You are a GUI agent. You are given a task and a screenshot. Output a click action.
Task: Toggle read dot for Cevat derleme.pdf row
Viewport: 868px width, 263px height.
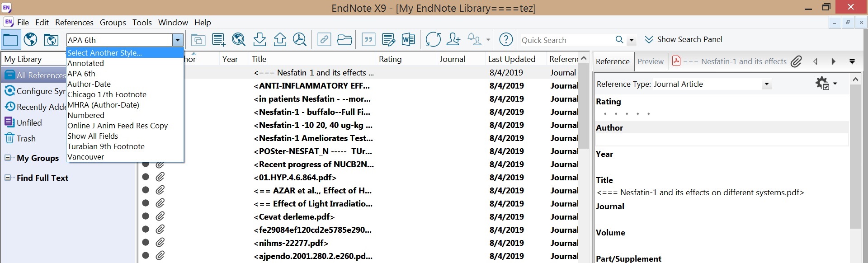[146, 216]
